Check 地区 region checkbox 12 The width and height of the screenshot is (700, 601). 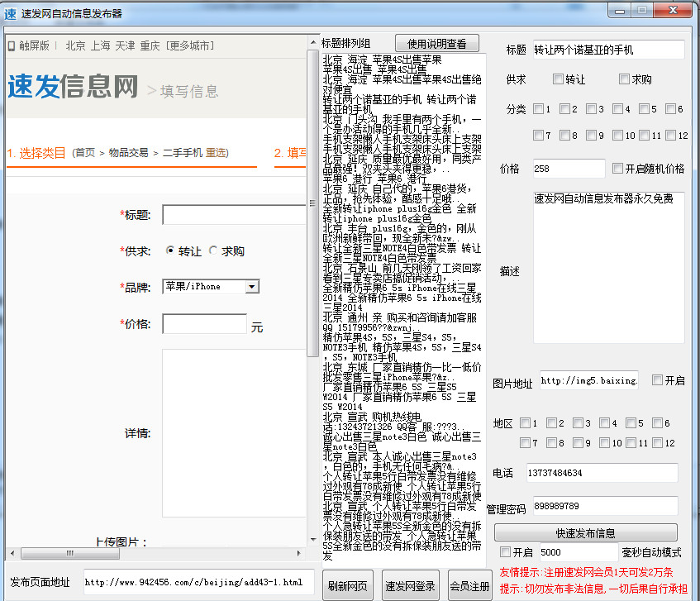tap(659, 442)
